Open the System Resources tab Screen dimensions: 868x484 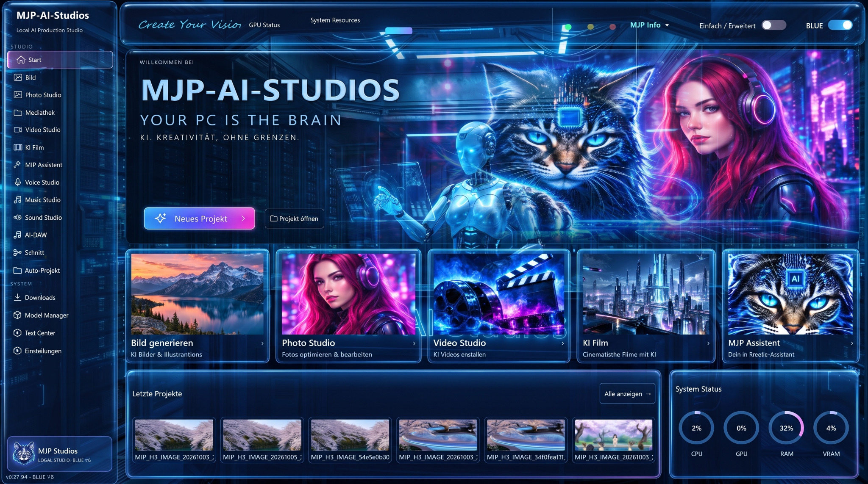pos(335,20)
